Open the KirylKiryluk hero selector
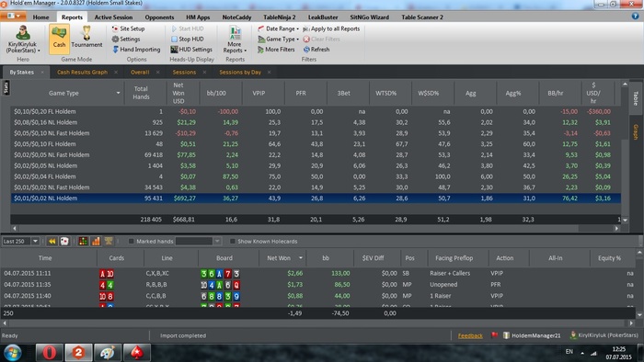This screenshot has width=644, height=362. point(23,40)
